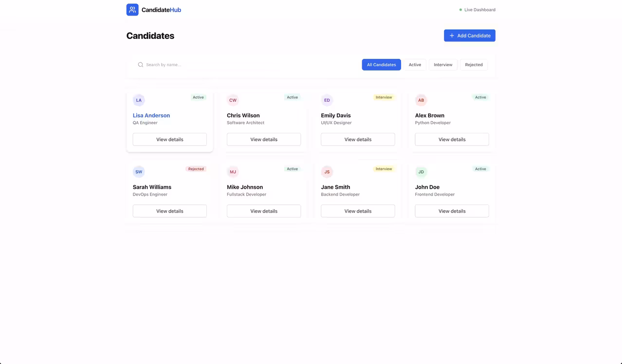Switch to the Interview filter tab
The image size is (622, 364).
coord(443,64)
